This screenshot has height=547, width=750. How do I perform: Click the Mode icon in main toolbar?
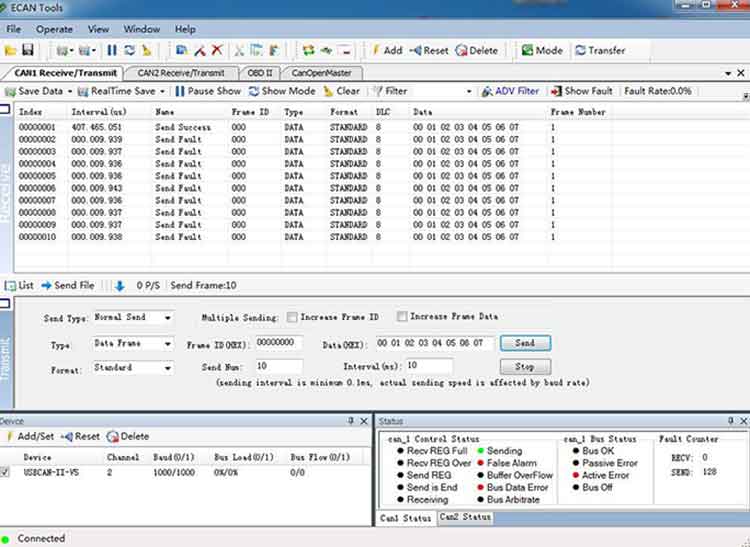pyautogui.click(x=527, y=50)
